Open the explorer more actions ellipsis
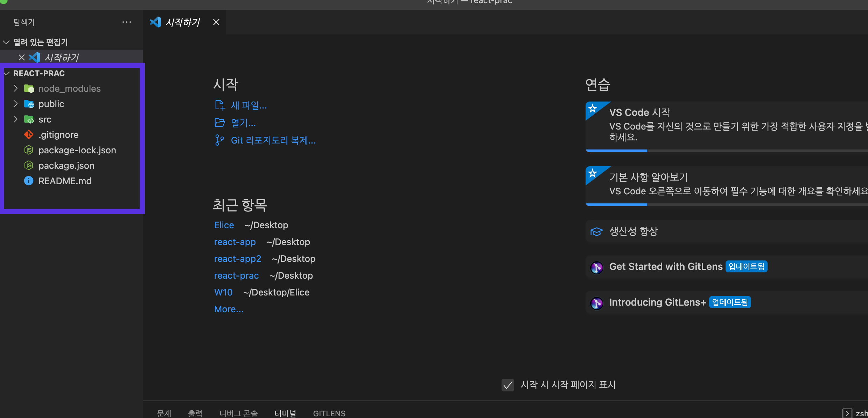The width and height of the screenshot is (868, 418). pyautogui.click(x=127, y=22)
